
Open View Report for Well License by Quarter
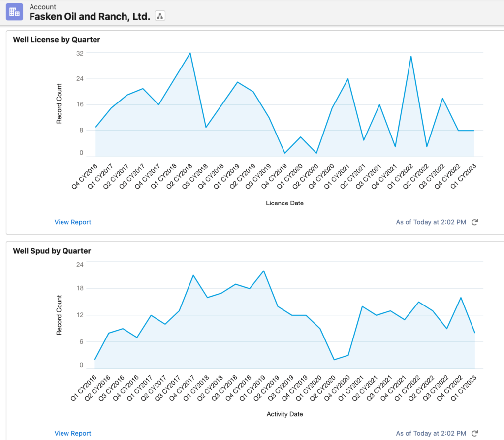pyautogui.click(x=72, y=222)
